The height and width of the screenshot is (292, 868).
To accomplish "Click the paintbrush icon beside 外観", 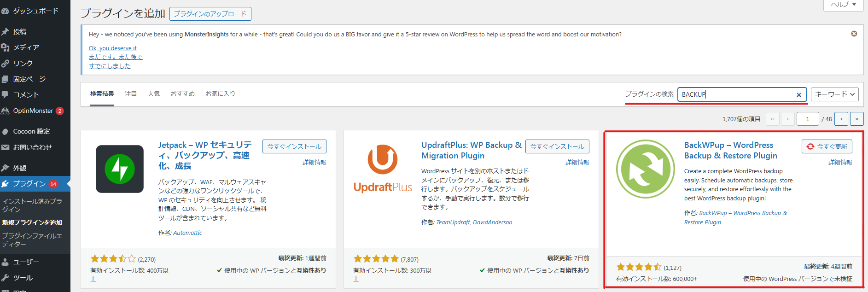I will click(x=5, y=168).
